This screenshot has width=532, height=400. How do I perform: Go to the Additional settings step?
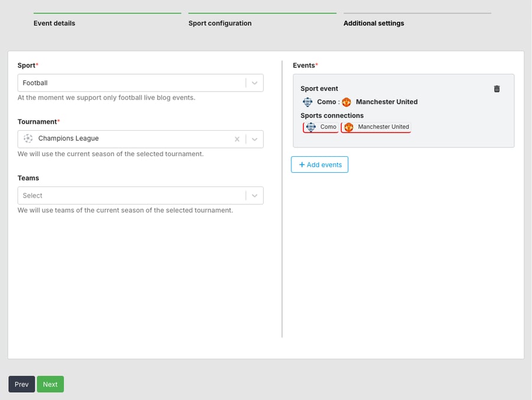click(x=374, y=24)
